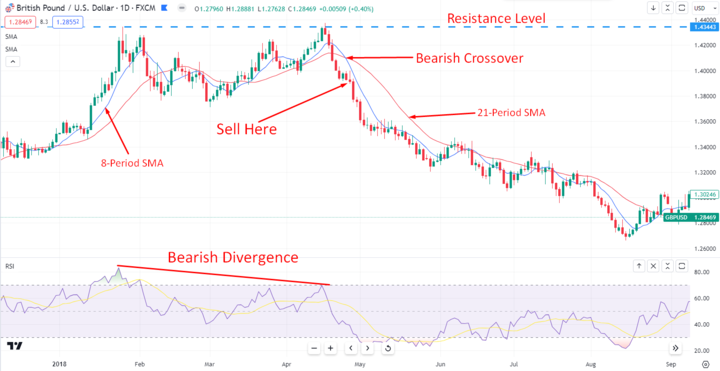This screenshot has width=720, height=371.
Task: Jump to the most recent bar
Action: tap(675, 348)
